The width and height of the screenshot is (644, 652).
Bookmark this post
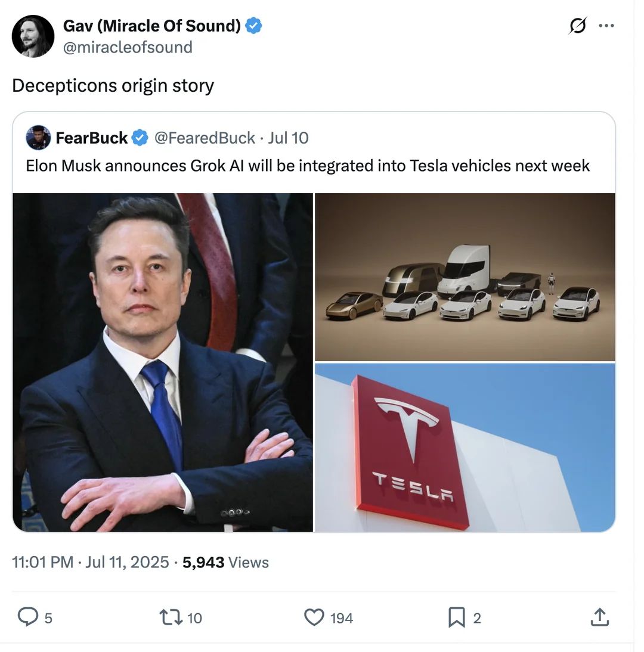pyautogui.click(x=456, y=617)
